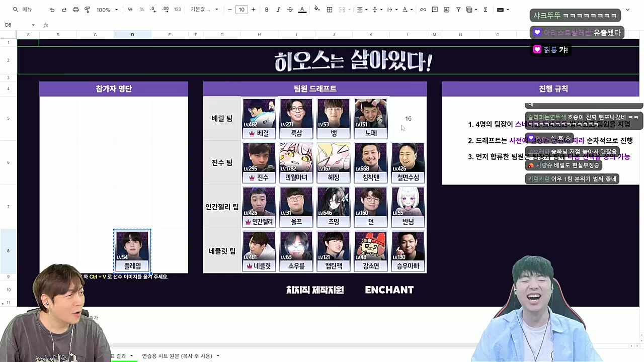The width and height of the screenshot is (644, 362).
Task: Select the 철면수심 player card
Action: [408, 162]
